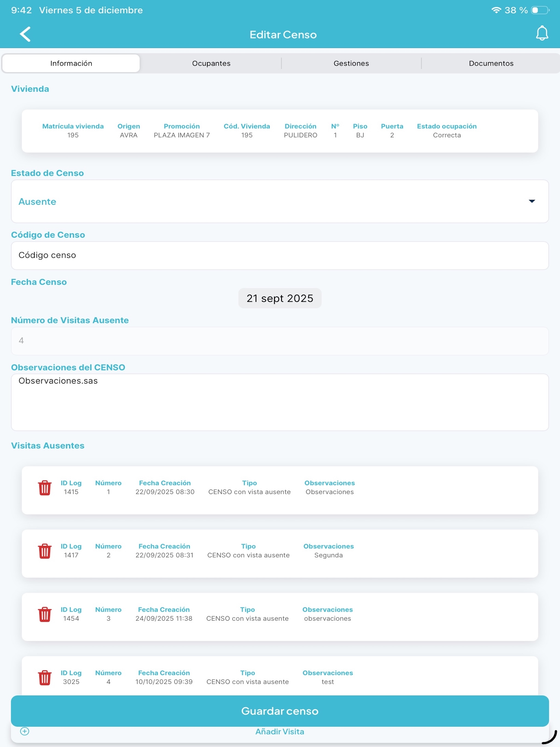Open the 21 sept 2025 date picker
The width and height of the screenshot is (560, 747).
click(x=280, y=298)
